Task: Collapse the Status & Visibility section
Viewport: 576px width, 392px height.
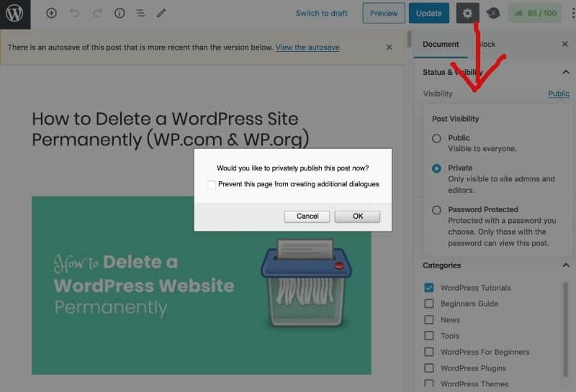Action: coord(565,72)
